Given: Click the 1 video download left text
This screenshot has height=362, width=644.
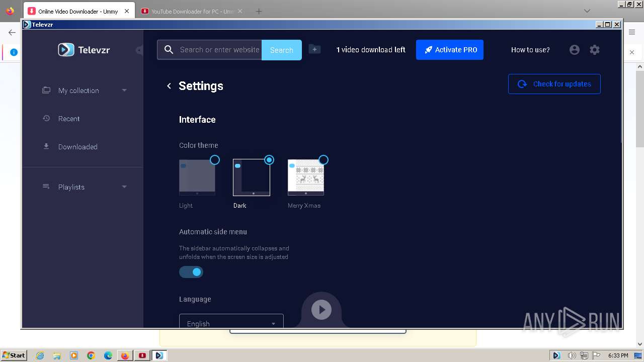Looking at the screenshot, I should (371, 50).
